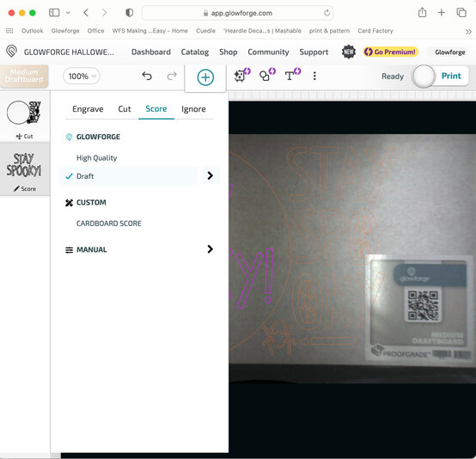Open the Outlook bookmark
This screenshot has width=476, height=459.
(x=32, y=31)
